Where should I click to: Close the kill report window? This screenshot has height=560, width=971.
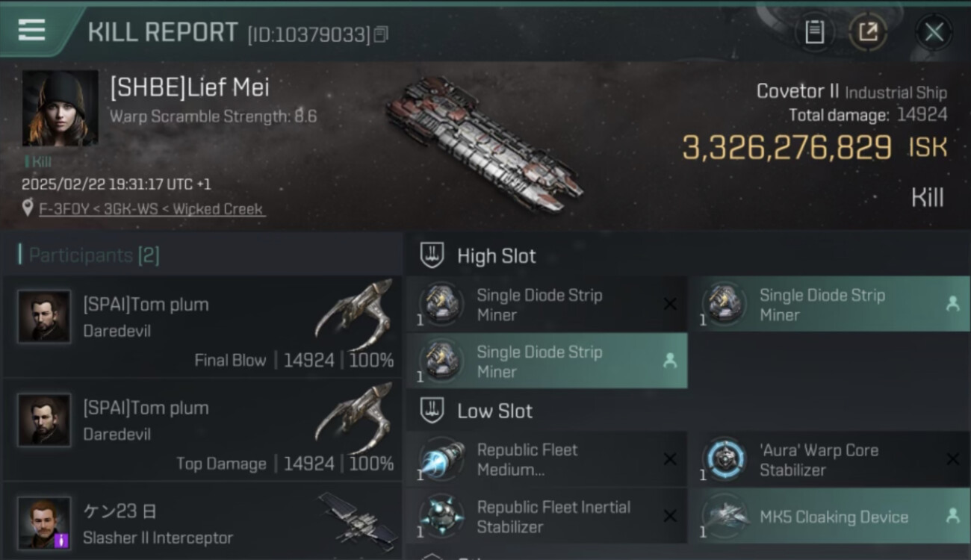coord(934,32)
